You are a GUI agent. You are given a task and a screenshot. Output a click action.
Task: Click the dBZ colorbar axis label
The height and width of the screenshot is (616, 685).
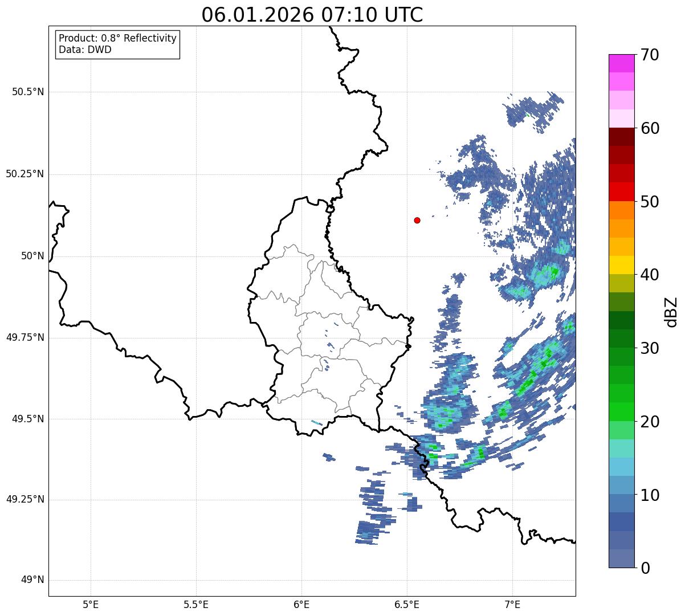click(672, 311)
